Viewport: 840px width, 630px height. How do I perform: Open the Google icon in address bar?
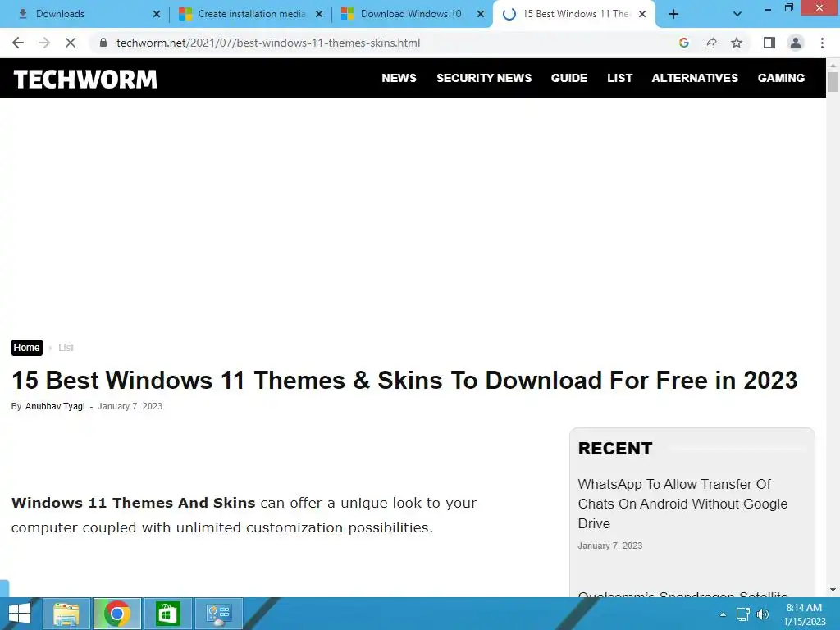coord(684,43)
